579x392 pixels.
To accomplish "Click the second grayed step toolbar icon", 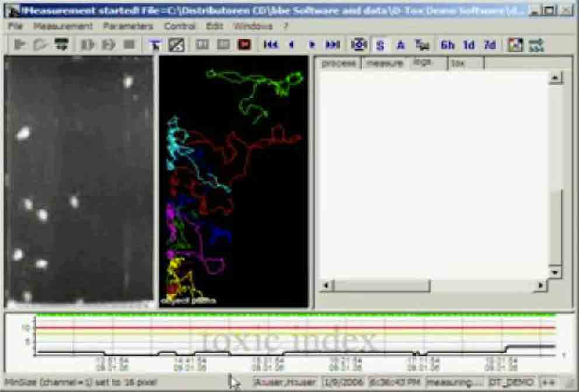I will [x=108, y=45].
